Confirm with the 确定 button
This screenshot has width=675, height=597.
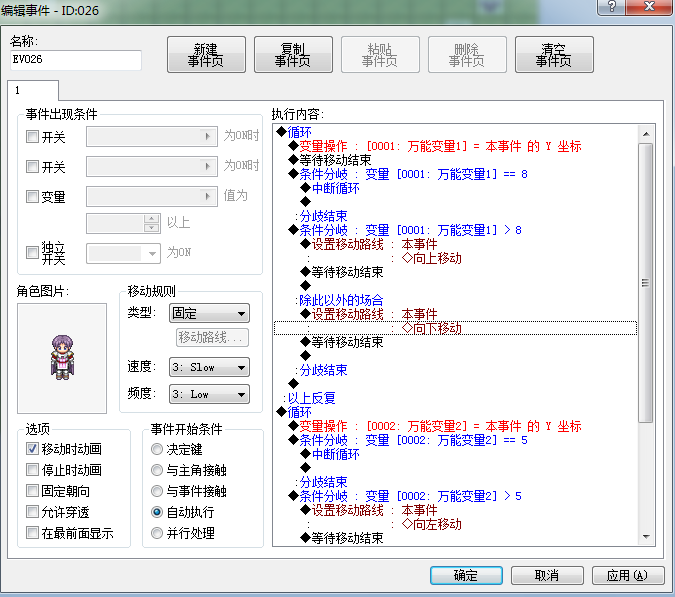click(x=466, y=575)
